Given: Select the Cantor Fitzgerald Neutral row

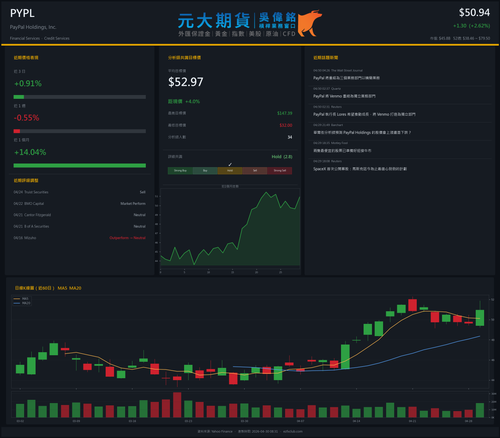Looking at the screenshot, I should pos(80,215).
